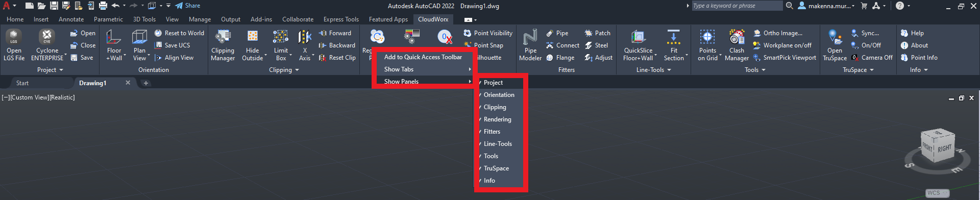
Task: Click the Share button
Action: 187,6
